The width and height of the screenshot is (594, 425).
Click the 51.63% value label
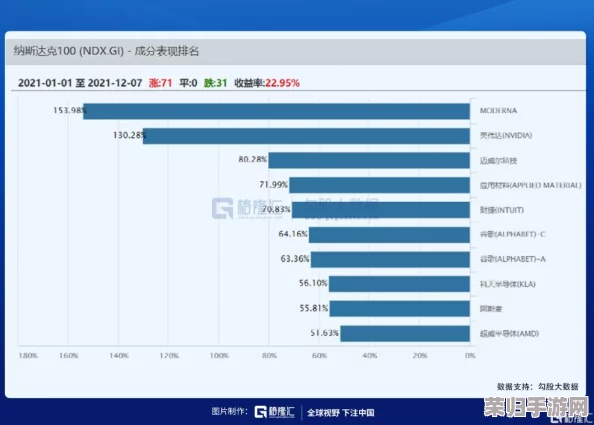coord(324,333)
